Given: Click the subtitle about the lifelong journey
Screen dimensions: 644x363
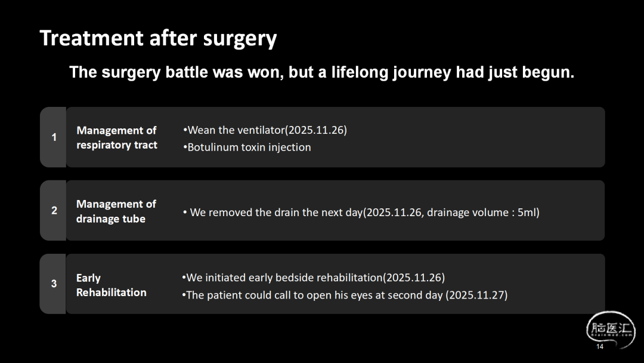Looking at the screenshot, I should [x=321, y=72].
